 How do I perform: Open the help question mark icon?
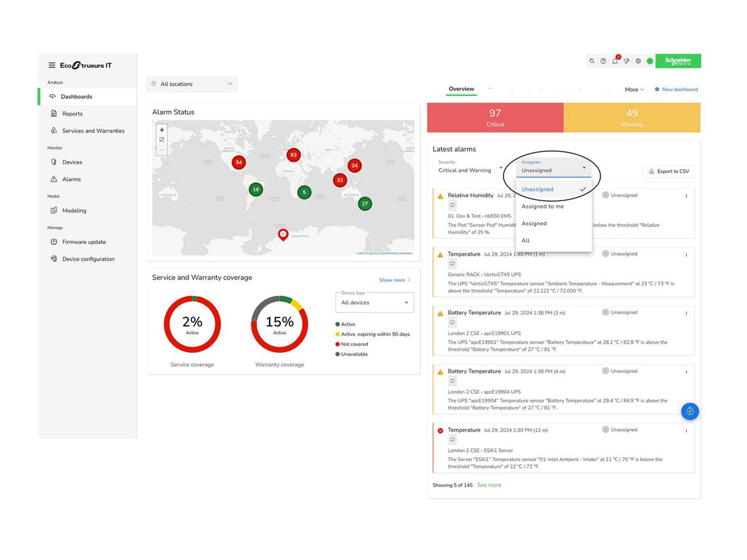point(603,61)
